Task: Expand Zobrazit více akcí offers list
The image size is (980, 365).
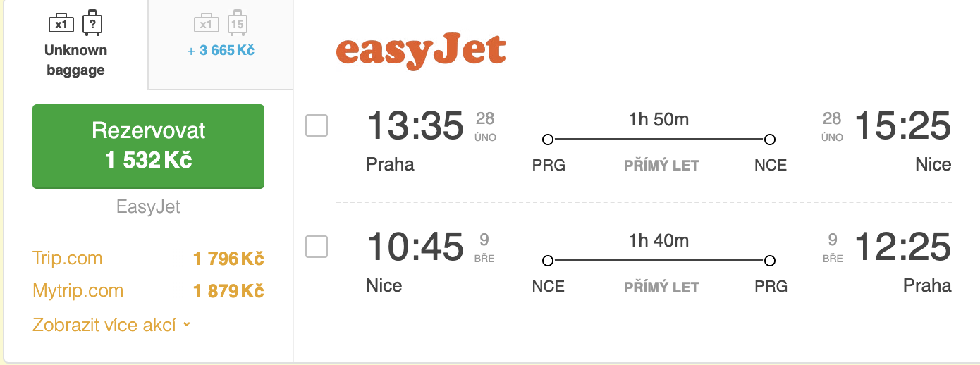Action: click(111, 325)
